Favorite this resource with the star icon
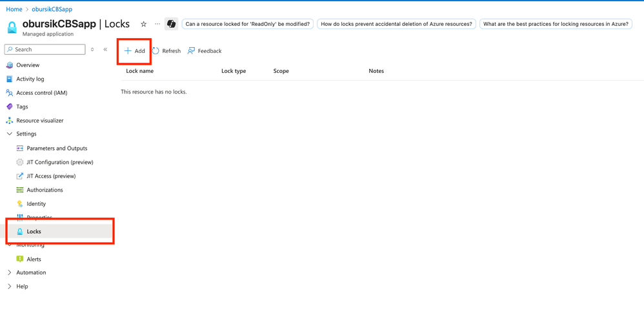Image resolution: width=644 pixels, height=335 pixels. coord(143,24)
